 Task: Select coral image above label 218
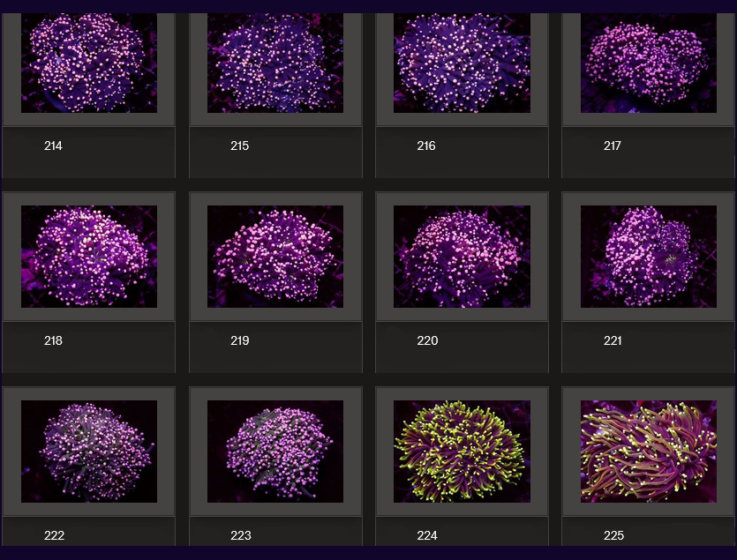click(89, 257)
